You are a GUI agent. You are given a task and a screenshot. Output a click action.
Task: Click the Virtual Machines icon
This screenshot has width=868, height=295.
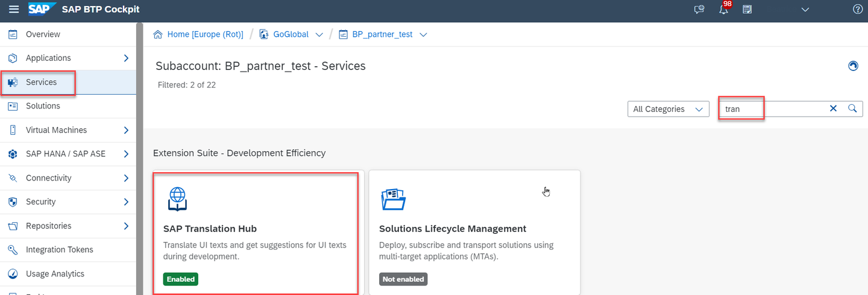(13, 130)
